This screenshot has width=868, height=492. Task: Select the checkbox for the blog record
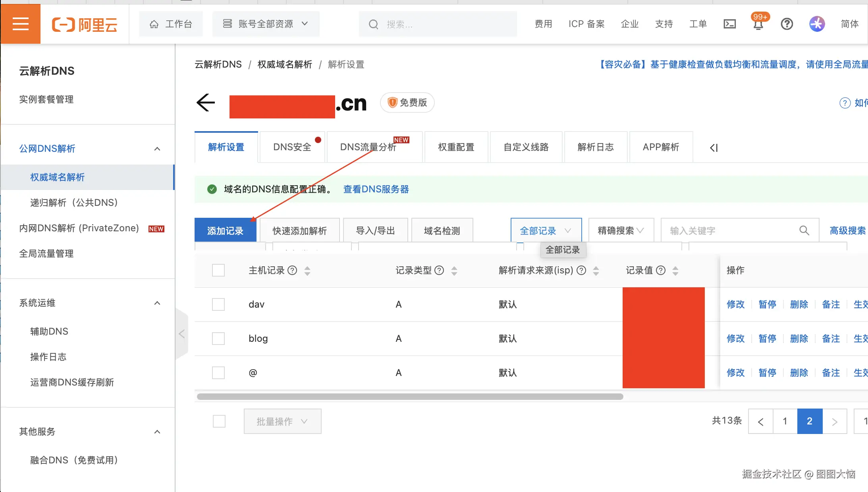tap(218, 338)
